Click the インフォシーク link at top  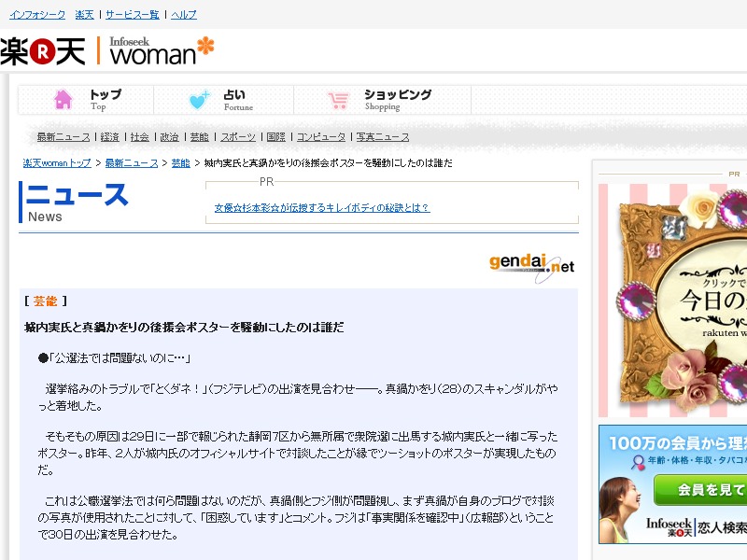(37, 15)
